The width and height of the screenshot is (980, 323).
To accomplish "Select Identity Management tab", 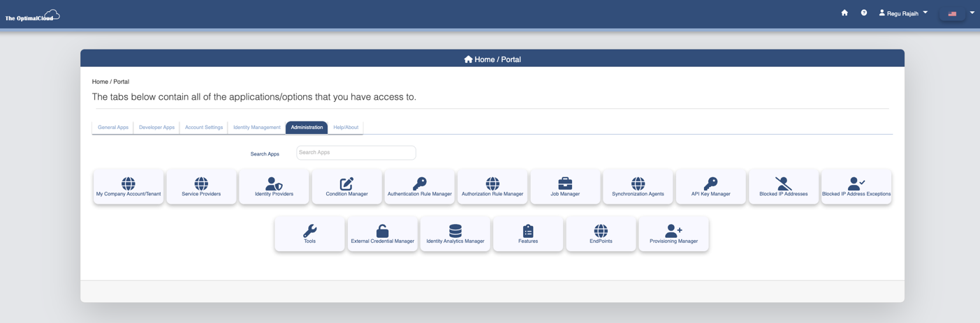I will point(257,128).
